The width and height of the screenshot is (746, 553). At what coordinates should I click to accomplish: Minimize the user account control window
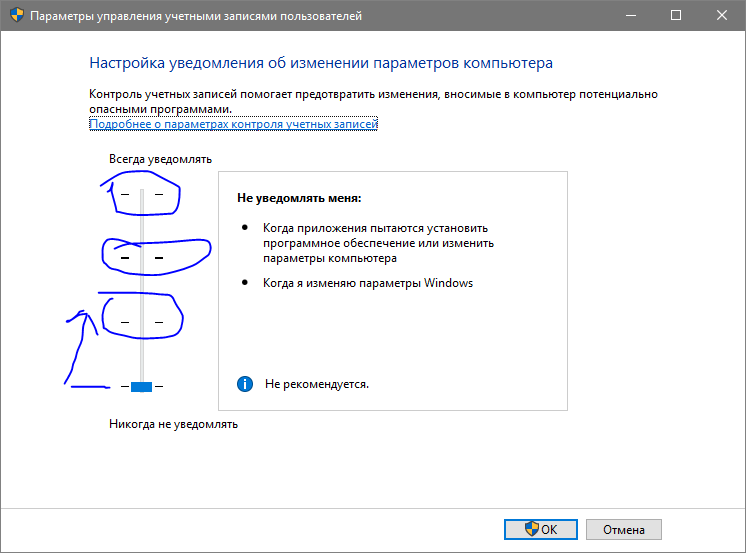[x=630, y=16]
